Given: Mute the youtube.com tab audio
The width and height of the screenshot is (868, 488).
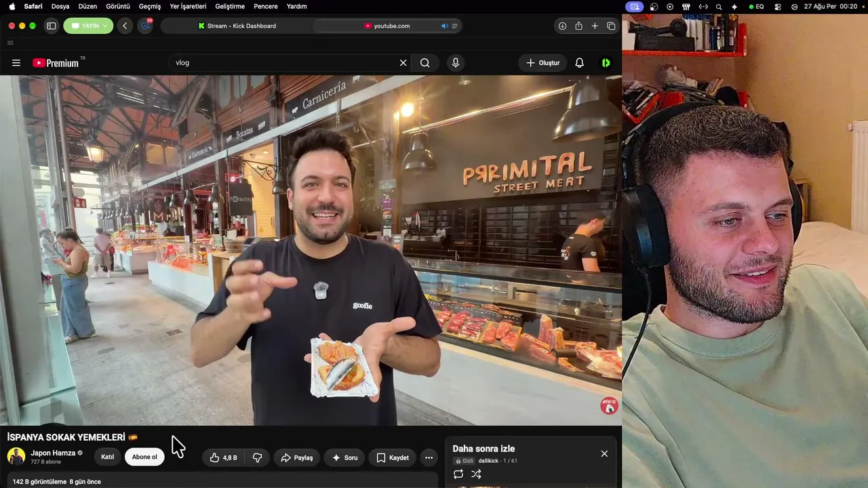Looking at the screenshot, I should (445, 26).
